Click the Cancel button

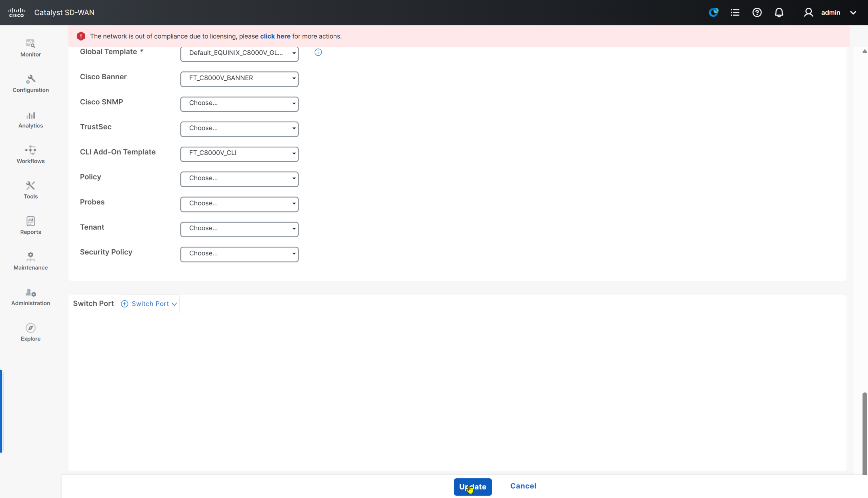click(523, 486)
